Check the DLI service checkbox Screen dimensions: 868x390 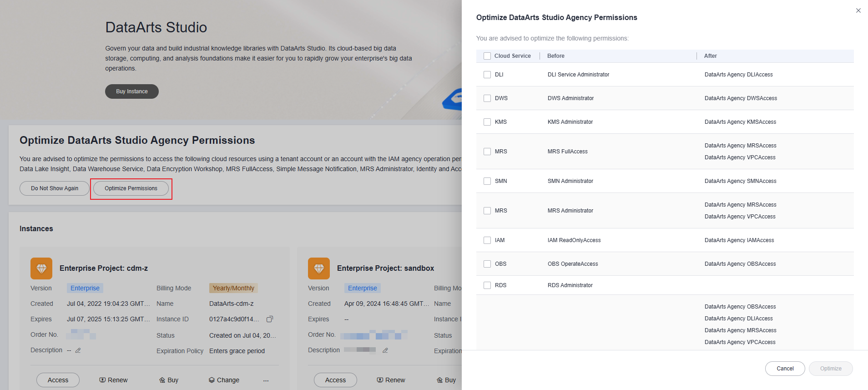click(487, 75)
